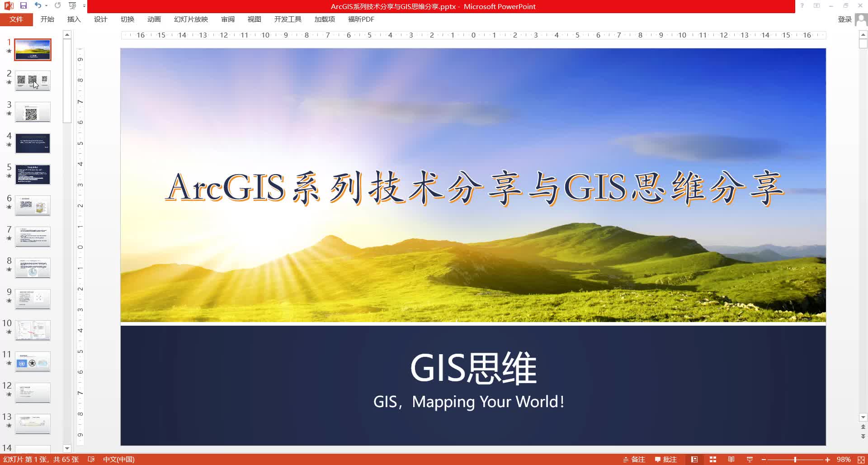Start Slide Show view from status bar
868x465 pixels.
pyautogui.click(x=750, y=459)
